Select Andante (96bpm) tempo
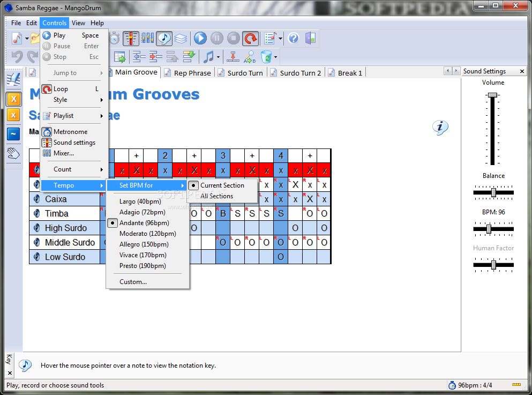The height and width of the screenshot is (395, 532). (147, 223)
